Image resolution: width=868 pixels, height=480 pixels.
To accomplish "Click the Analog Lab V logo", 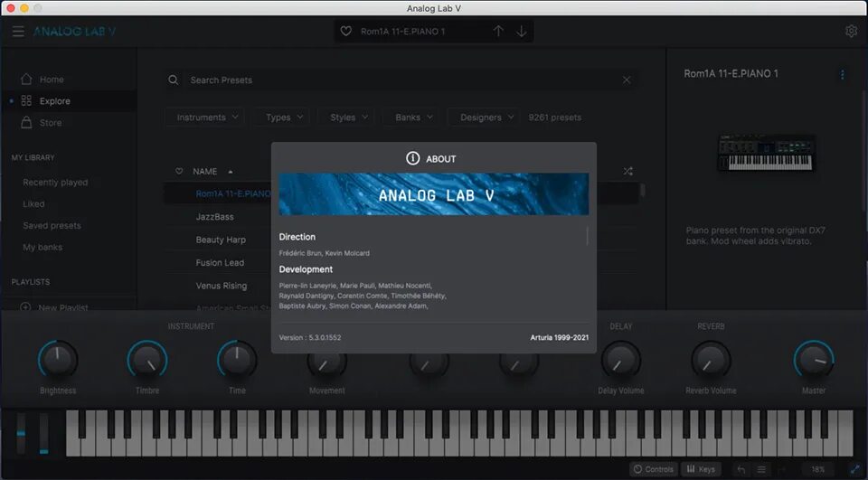I will [74, 32].
